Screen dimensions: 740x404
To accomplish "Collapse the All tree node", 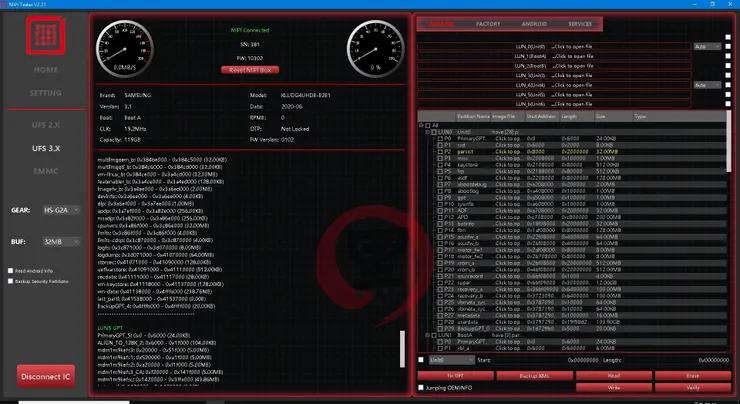I will click(421, 126).
